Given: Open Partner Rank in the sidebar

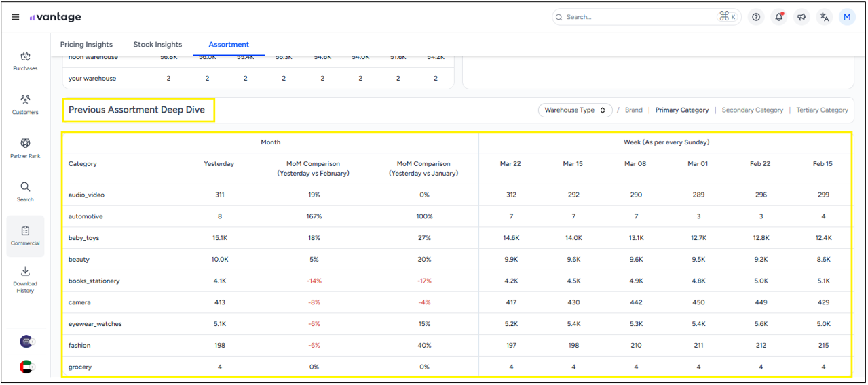Looking at the screenshot, I should [x=25, y=148].
